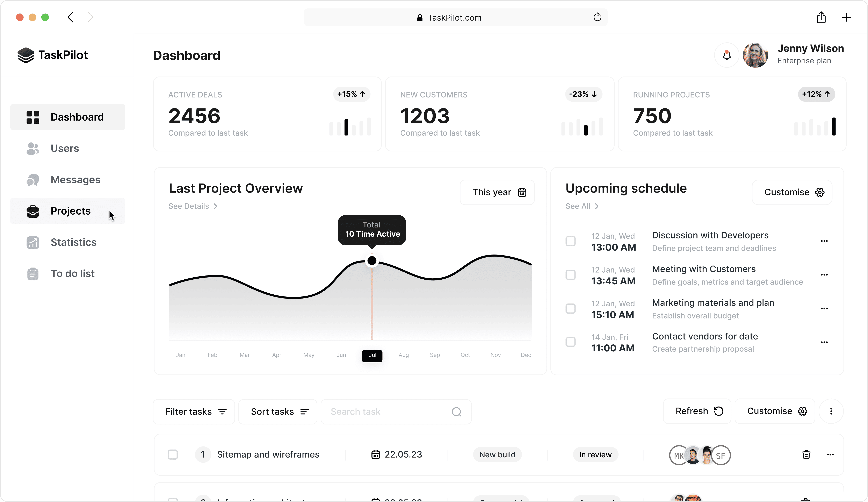Check Meeting with Customers schedule item
Viewport: 868px width, 502px height.
[x=571, y=275]
